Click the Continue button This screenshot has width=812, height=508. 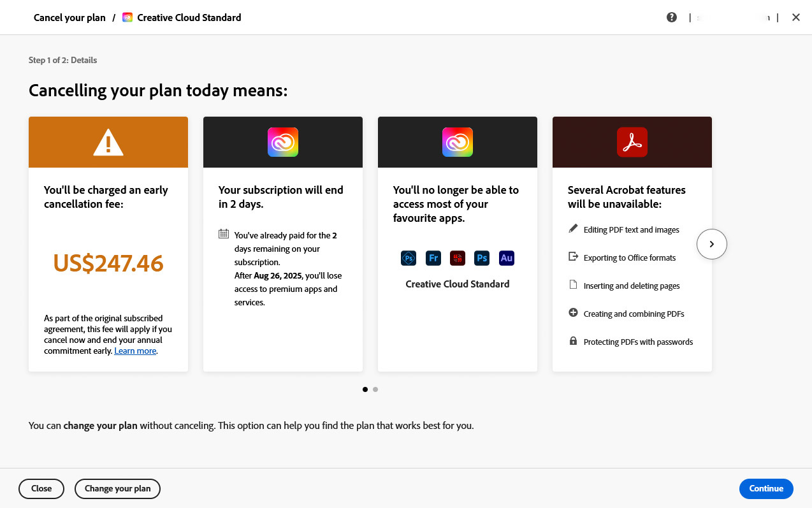click(x=766, y=489)
